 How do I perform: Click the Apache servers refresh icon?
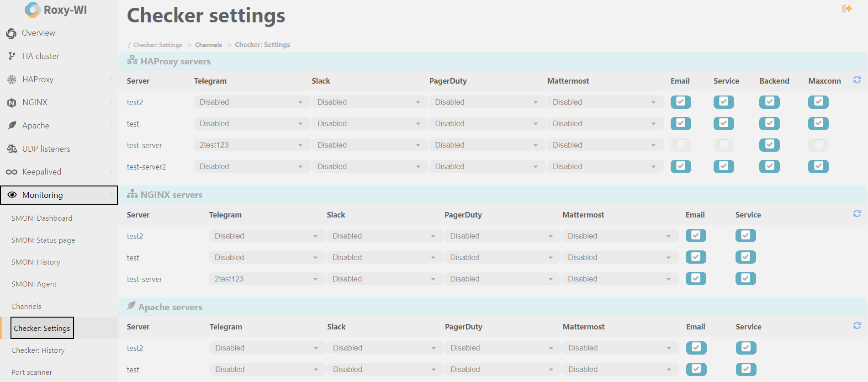[x=857, y=326]
